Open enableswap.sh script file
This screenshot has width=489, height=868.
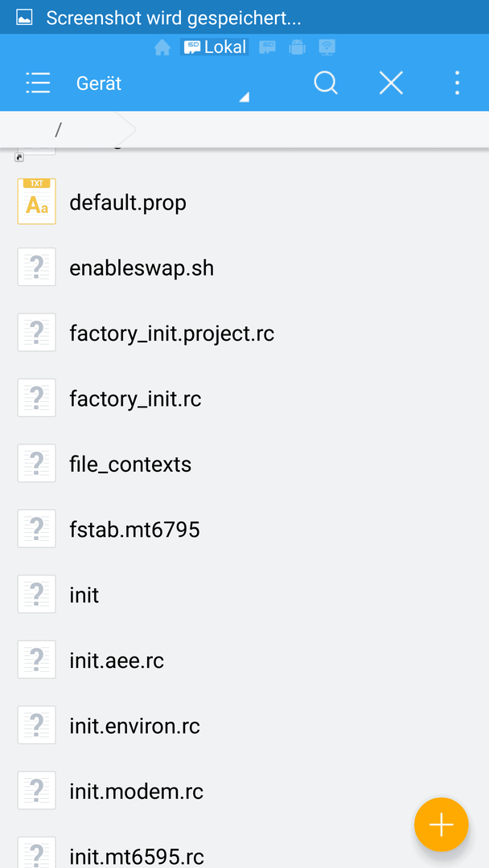(x=244, y=268)
